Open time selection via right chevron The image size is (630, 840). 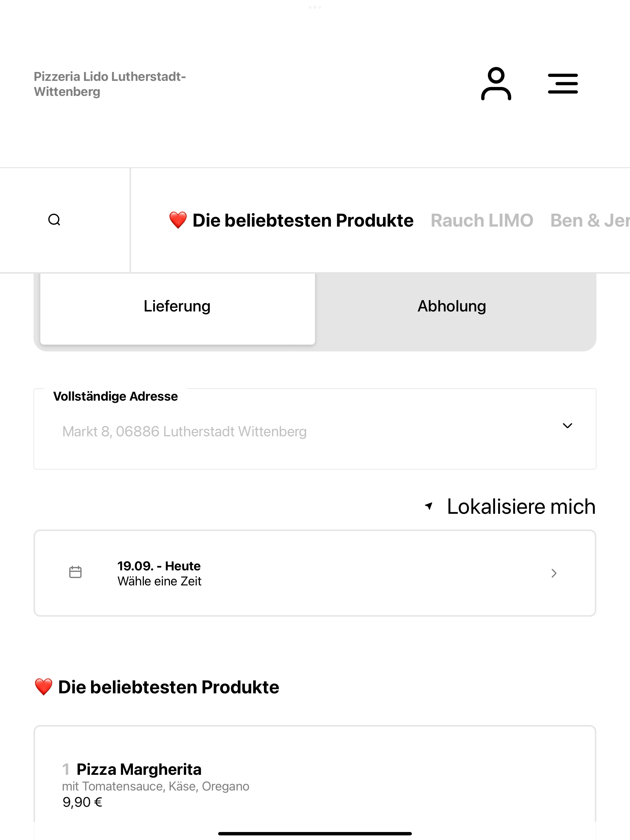click(554, 573)
